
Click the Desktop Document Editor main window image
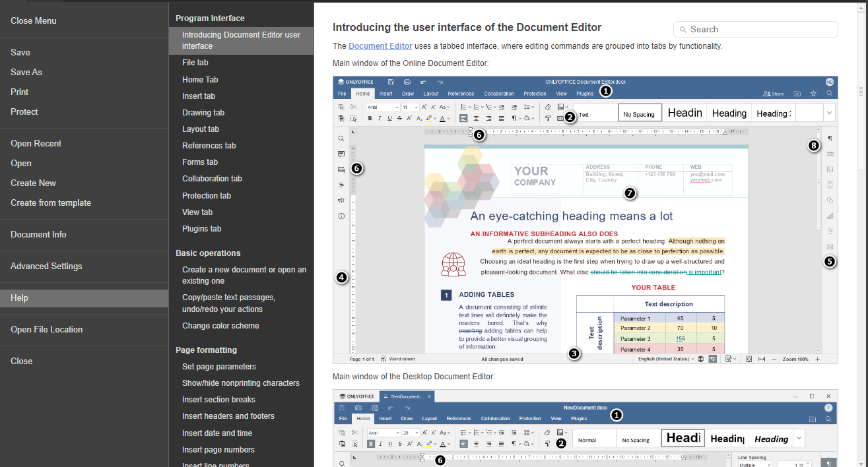(585, 428)
